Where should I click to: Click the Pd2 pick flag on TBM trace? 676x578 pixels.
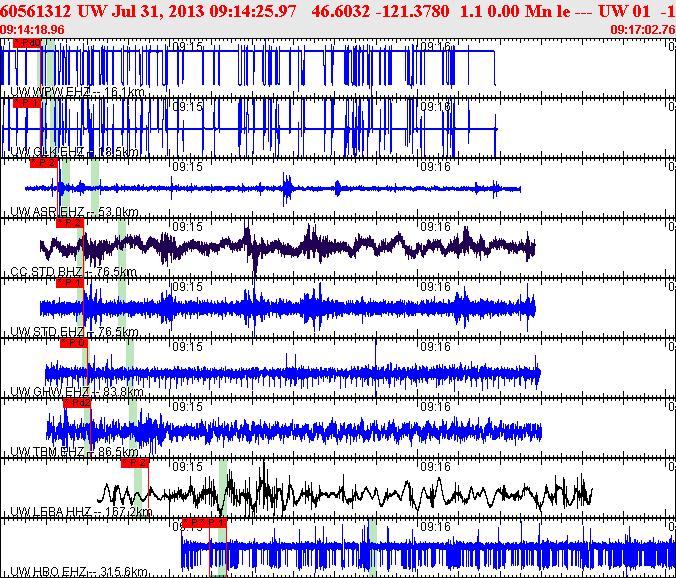click(77, 403)
